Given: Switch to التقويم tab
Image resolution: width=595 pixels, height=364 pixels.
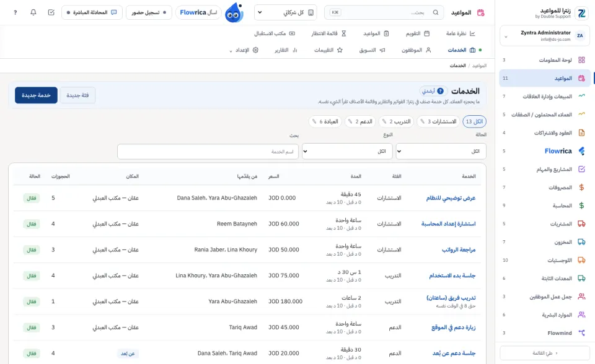Looking at the screenshot, I should click(x=417, y=33).
